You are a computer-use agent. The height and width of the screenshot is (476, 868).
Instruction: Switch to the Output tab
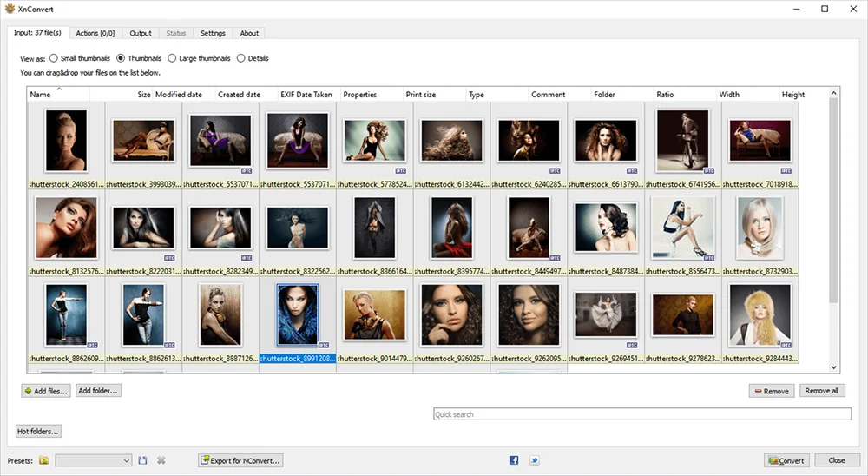(x=141, y=33)
